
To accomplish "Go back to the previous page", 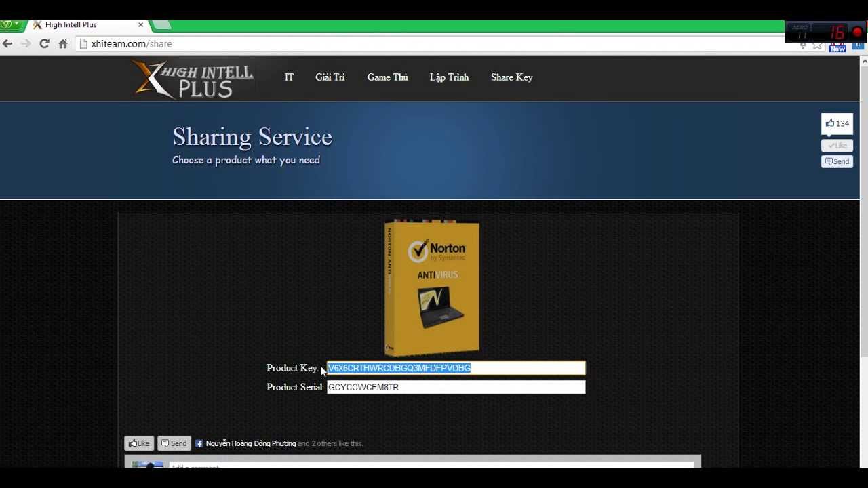I will coord(7,43).
